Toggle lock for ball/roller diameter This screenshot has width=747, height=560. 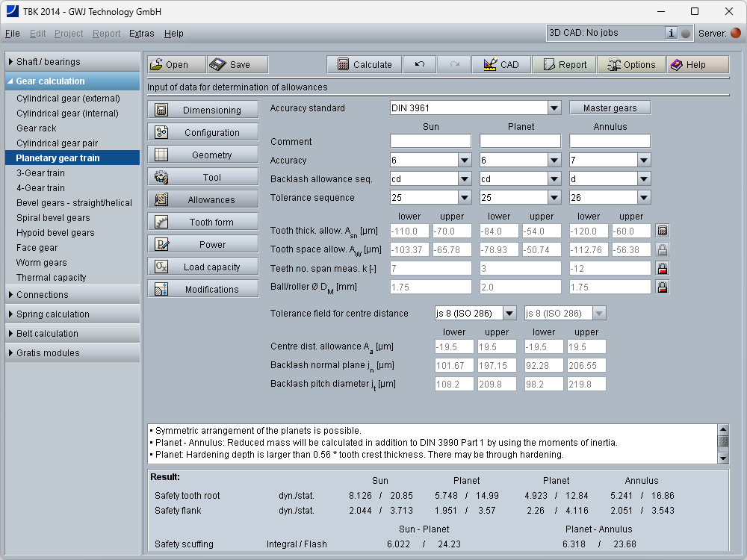662,287
